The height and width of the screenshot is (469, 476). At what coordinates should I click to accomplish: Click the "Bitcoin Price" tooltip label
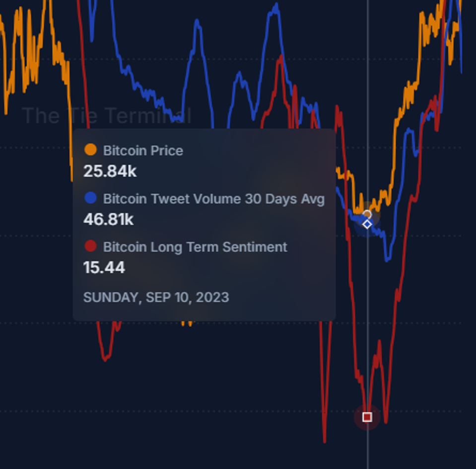[x=143, y=151]
